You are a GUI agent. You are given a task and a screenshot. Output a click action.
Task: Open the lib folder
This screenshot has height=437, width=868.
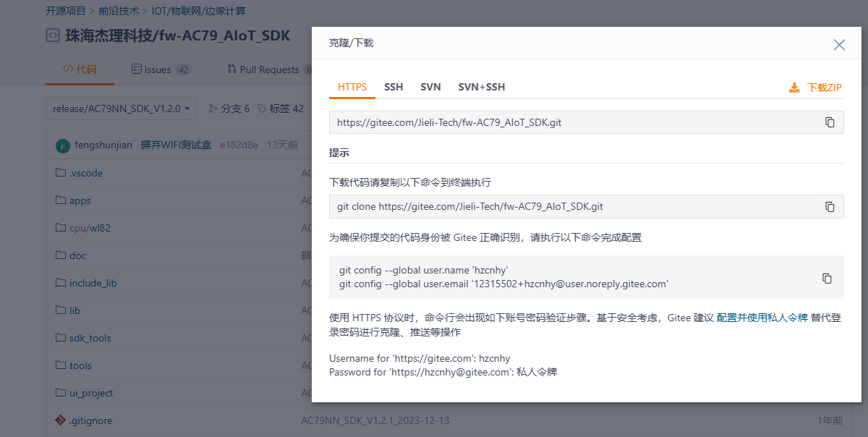75,310
